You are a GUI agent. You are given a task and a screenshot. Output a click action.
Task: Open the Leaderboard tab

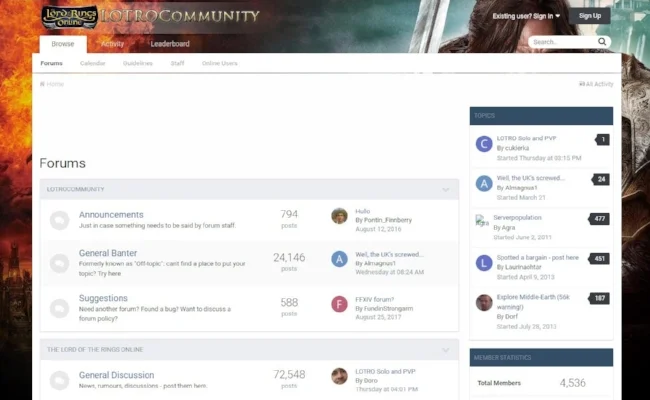(170, 44)
